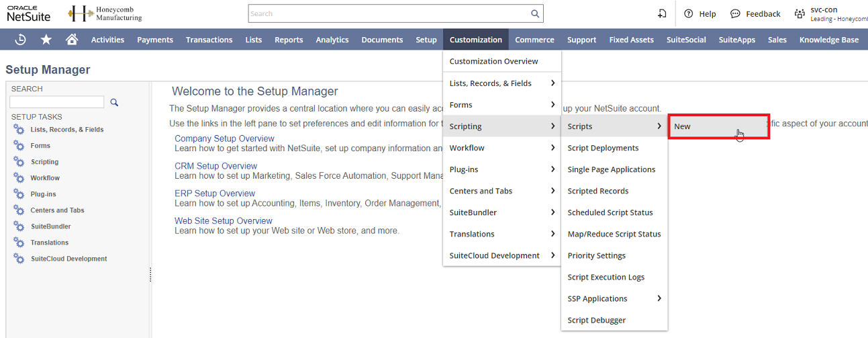Click sidebar Centers and Tabs link

(x=57, y=210)
